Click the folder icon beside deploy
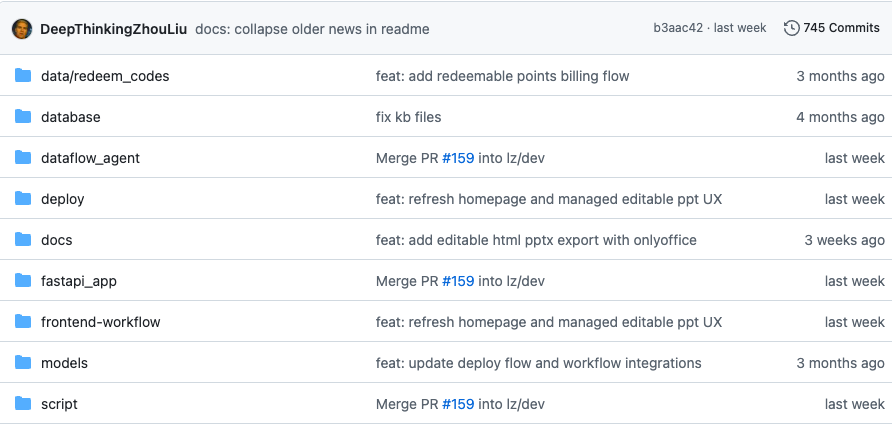The height and width of the screenshot is (429, 892). tap(23, 199)
